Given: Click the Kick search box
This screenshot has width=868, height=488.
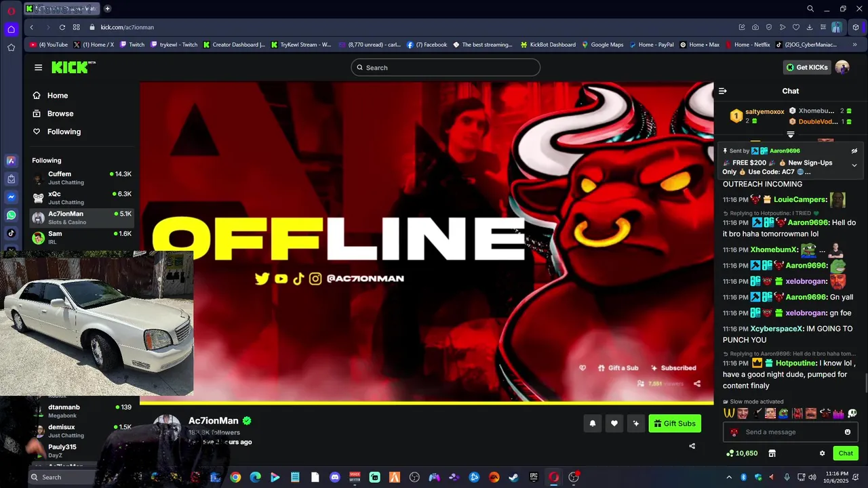Looking at the screenshot, I should [x=446, y=68].
